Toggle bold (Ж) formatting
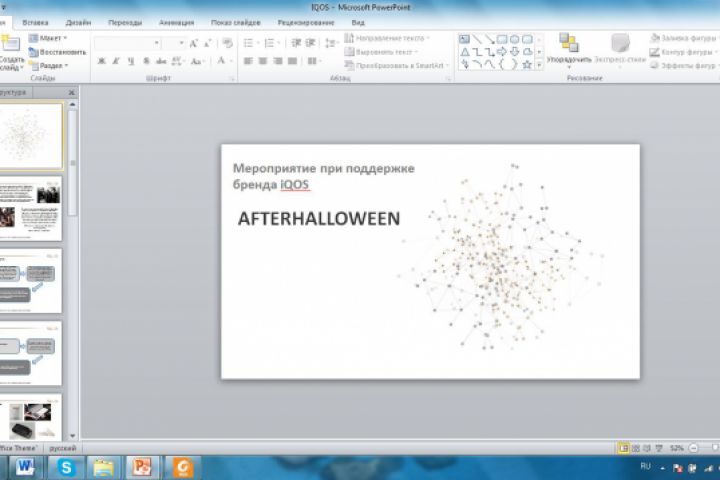Viewport: 720px width, 480px height. tap(101, 61)
